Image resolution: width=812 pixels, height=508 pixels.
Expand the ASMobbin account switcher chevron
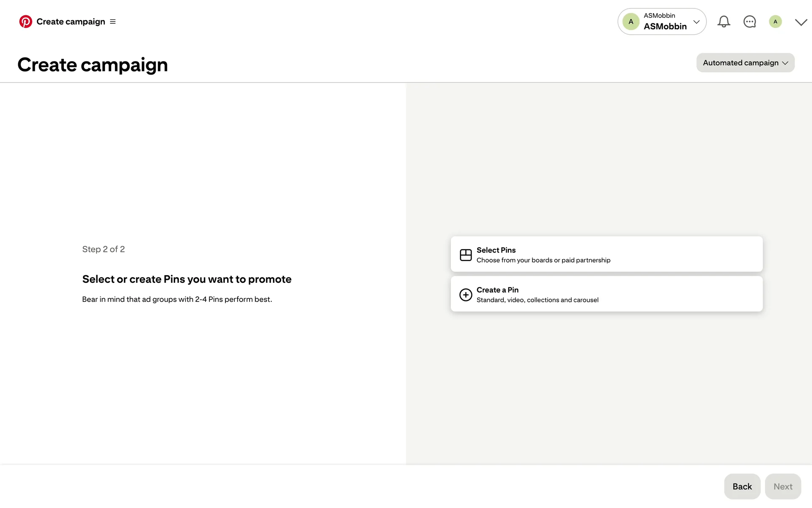click(697, 22)
